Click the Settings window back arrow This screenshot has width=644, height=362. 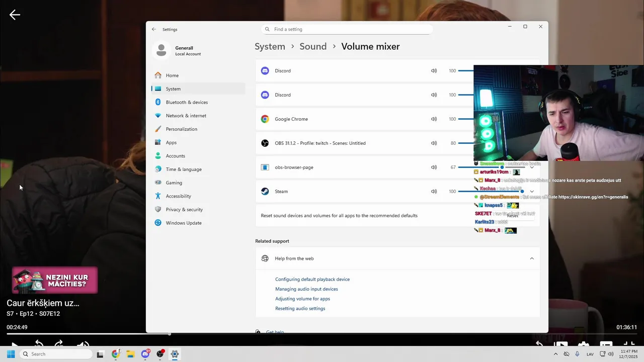(x=154, y=29)
